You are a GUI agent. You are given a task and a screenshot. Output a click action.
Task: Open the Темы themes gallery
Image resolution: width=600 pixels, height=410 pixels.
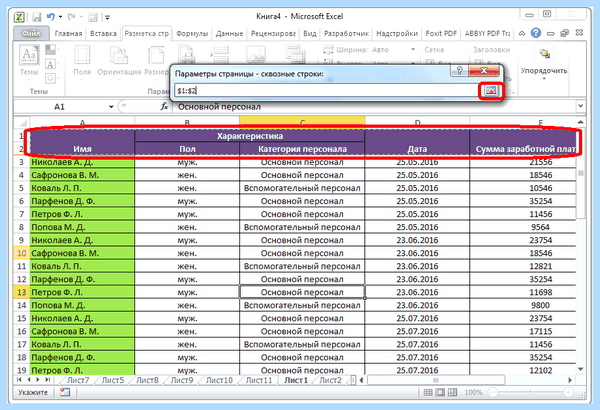coord(29,60)
